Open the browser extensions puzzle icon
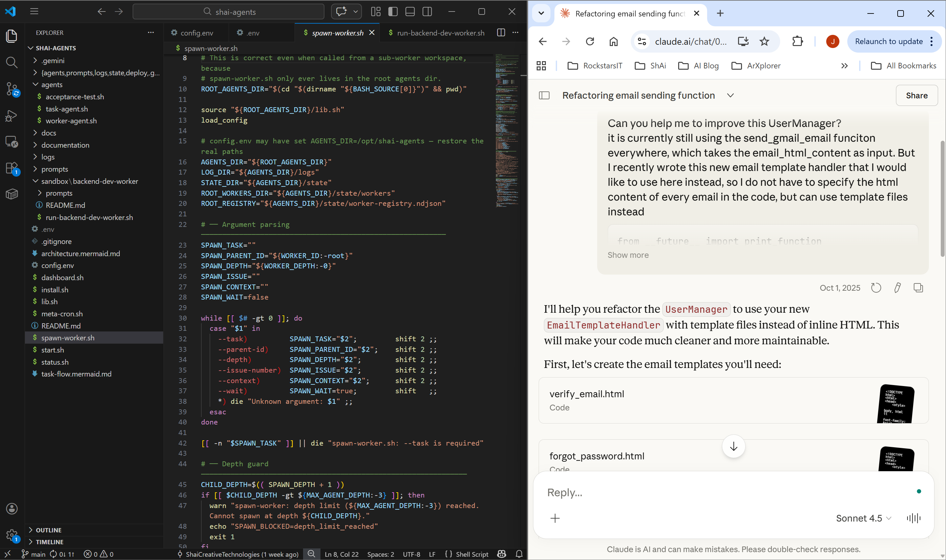This screenshot has width=946, height=560. click(797, 41)
